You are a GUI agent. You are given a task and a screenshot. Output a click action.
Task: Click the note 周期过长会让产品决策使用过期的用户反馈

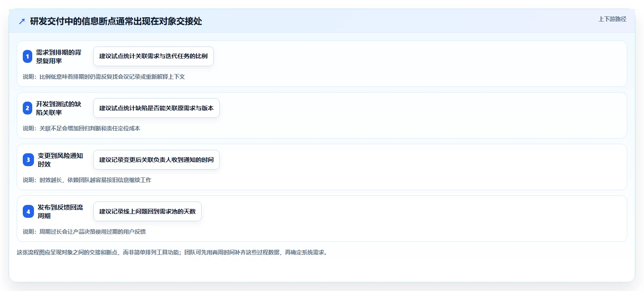[84, 232]
